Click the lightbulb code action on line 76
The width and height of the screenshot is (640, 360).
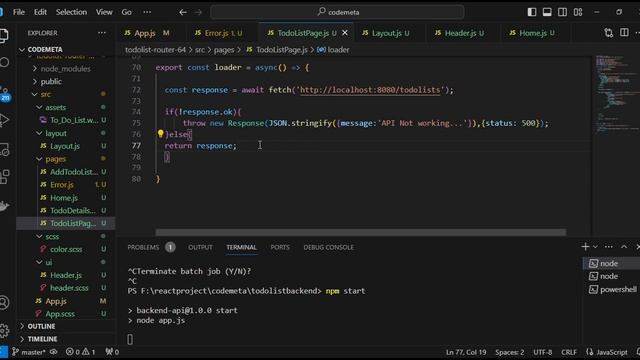pos(160,133)
